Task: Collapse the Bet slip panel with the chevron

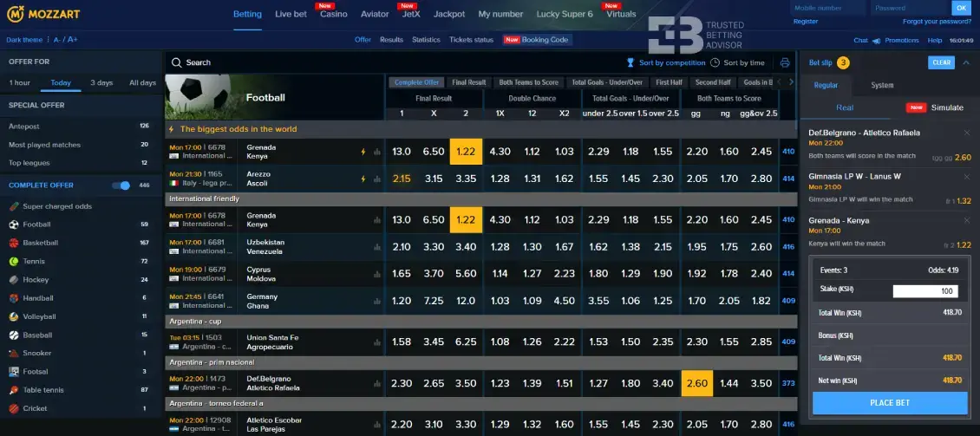Action: tap(967, 62)
